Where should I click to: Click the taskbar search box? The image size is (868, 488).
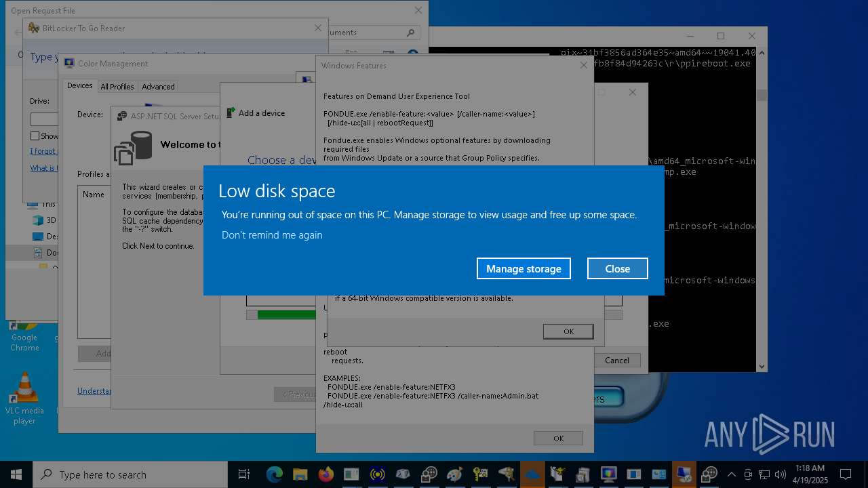click(130, 474)
